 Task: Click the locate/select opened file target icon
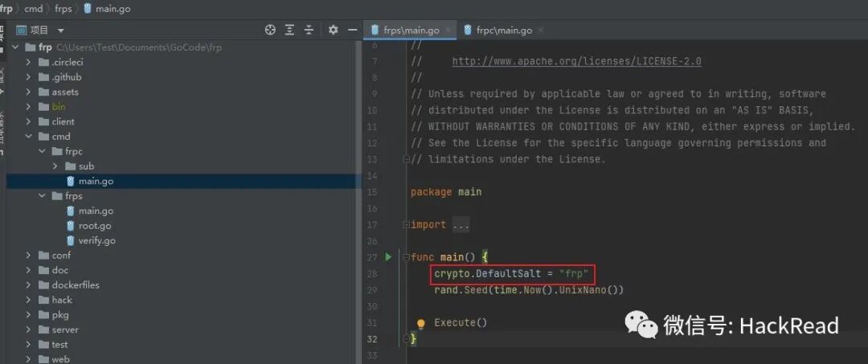[x=270, y=31]
